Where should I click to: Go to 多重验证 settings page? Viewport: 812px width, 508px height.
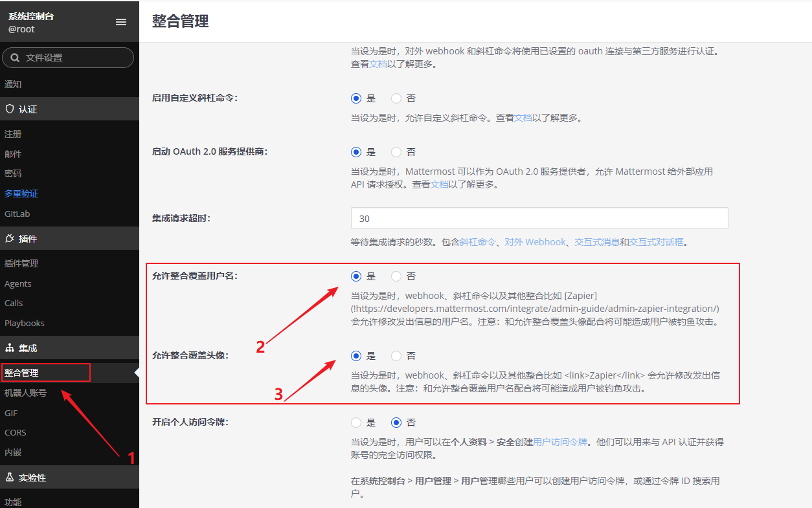pos(21,193)
